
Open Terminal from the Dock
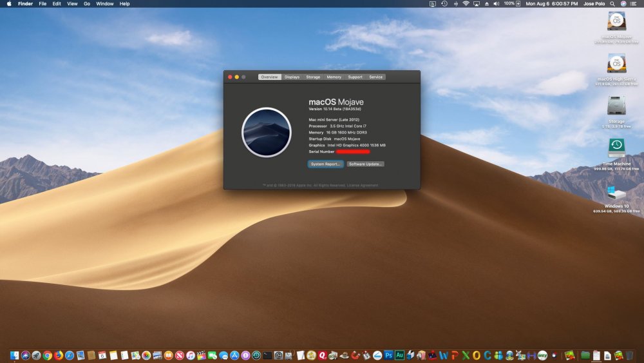tap(267, 355)
